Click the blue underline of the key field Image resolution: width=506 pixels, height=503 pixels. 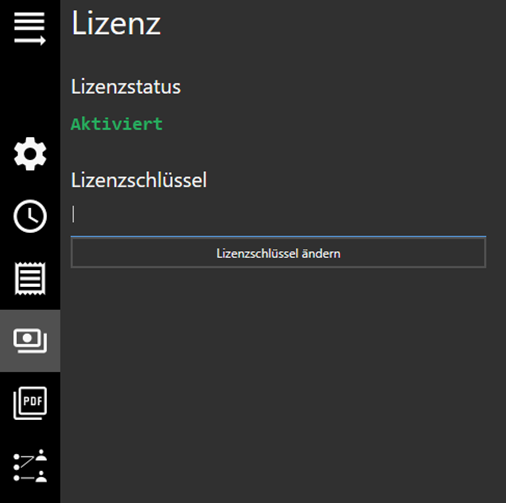(x=278, y=236)
